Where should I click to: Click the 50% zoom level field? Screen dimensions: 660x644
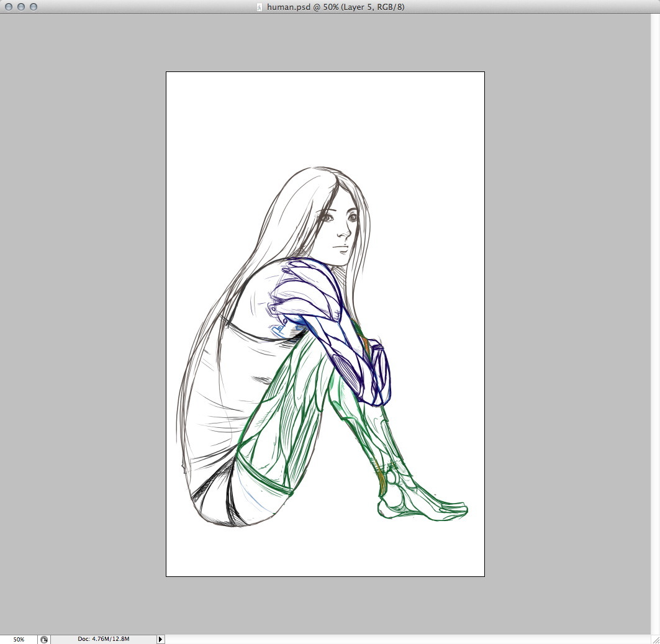(19, 639)
